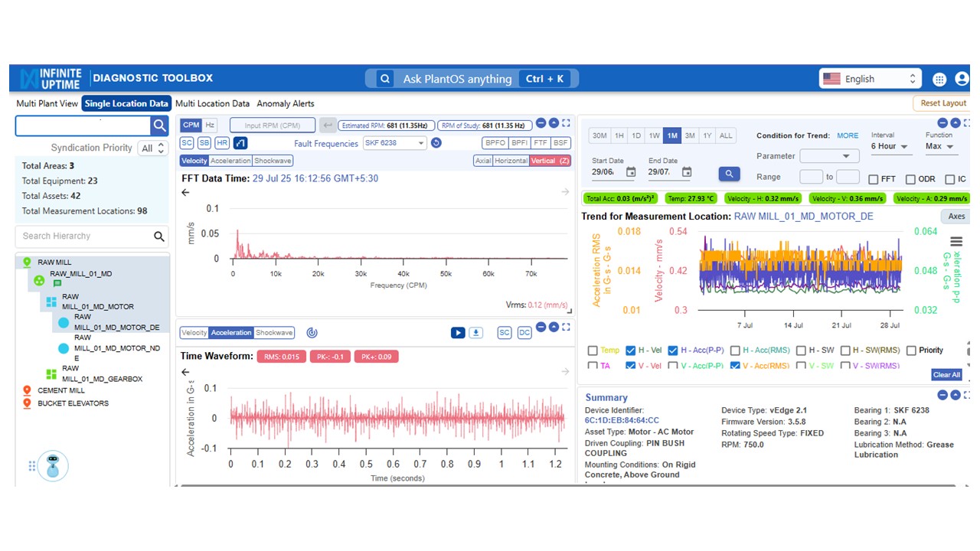The image size is (980, 551).
Task: Open the trend chart hamburger menu
Action: (956, 242)
